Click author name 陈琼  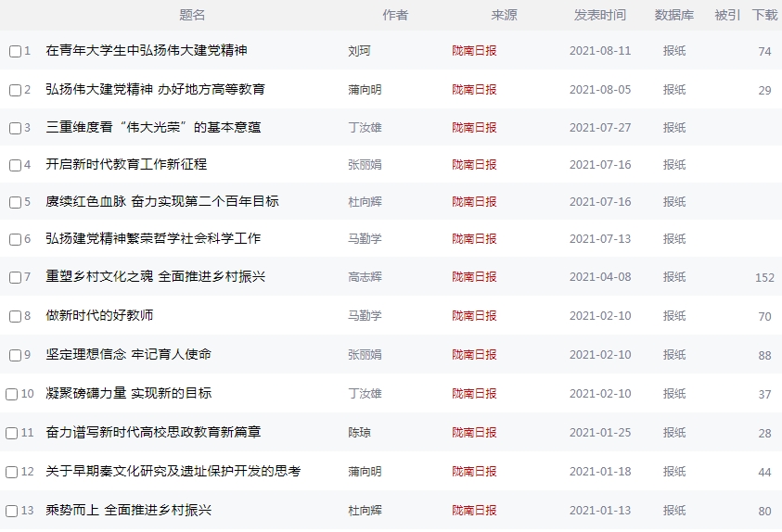pyautogui.click(x=359, y=433)
